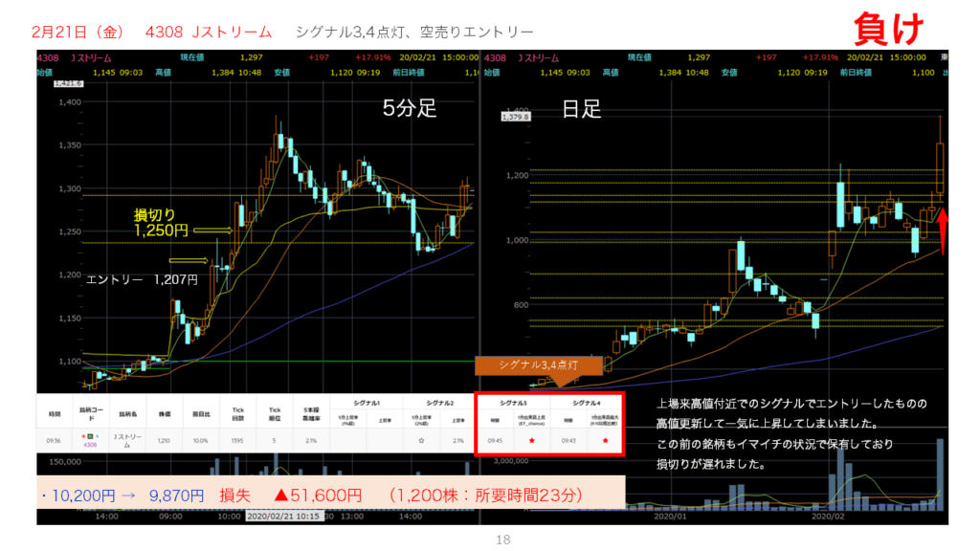The width and height of the screenshot is (980, 551).
Task: Click the 1,000 price-axis label on the 日足 chart
Action: click(x=517, y=240)
